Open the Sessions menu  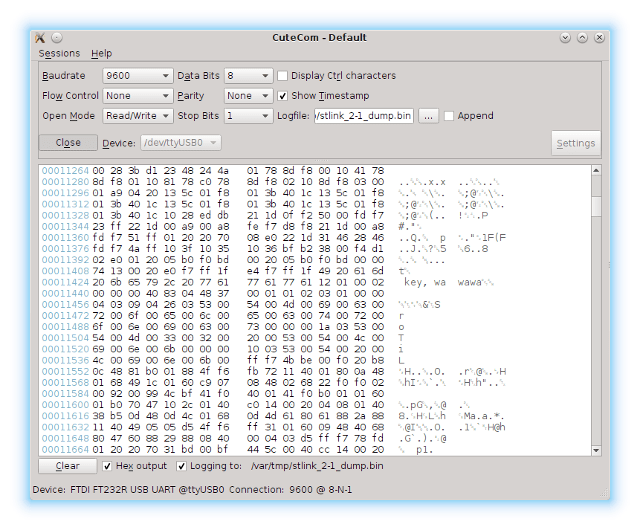point(59,53)
